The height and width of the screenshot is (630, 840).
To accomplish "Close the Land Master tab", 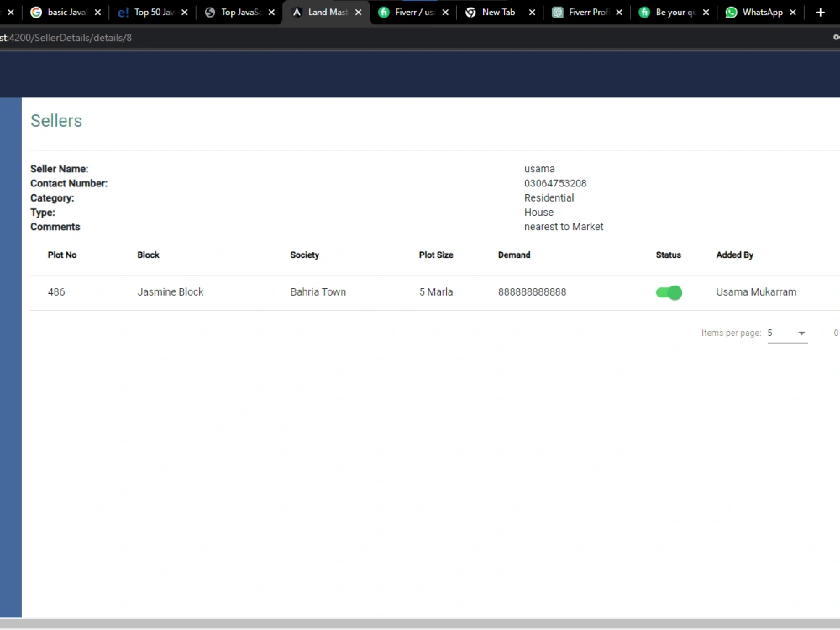I will 358,13.
